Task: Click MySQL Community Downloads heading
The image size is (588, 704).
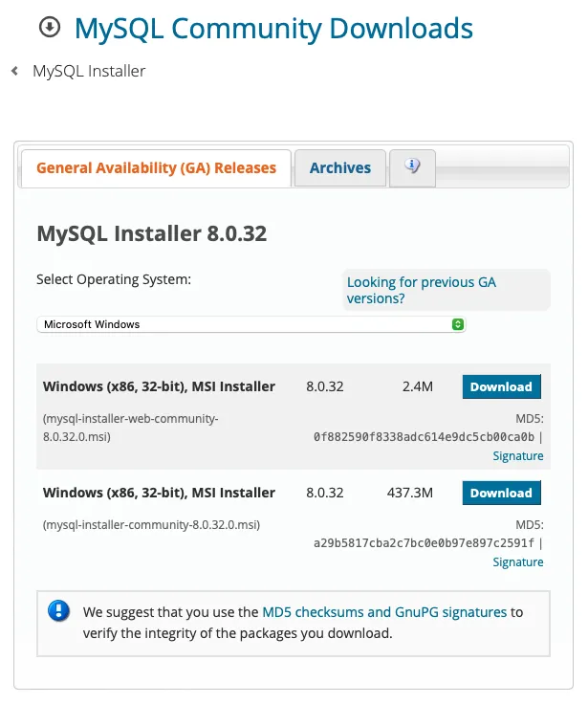Action: pos(273,29)
